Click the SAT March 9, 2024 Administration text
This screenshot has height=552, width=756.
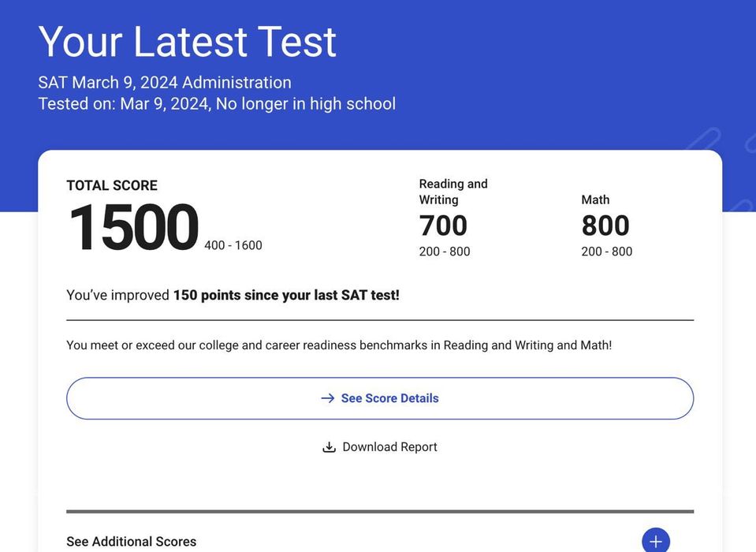165,82
